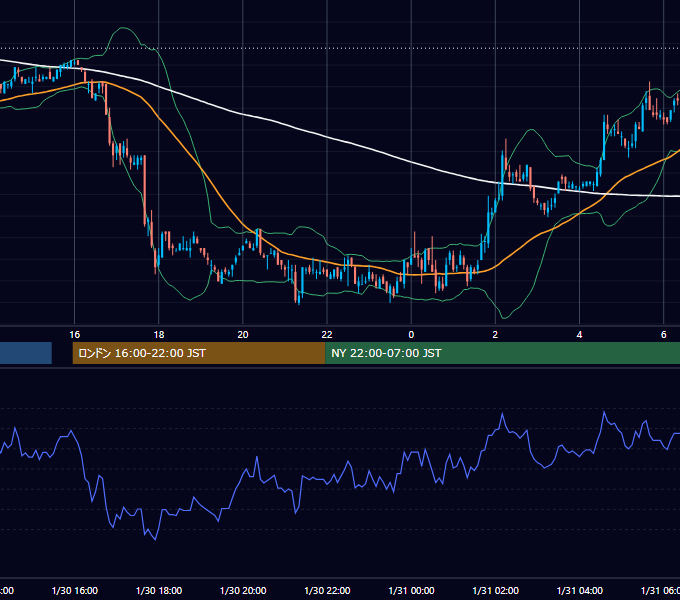This screenshot has width=680, height=600.
Task: Select the ロンドン 16:00-22:00 JST session bar
Action: [x=199, y=353]
